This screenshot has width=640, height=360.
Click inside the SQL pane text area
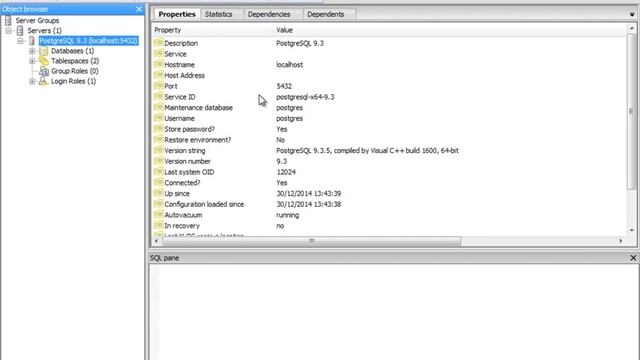tap(393, 312)
